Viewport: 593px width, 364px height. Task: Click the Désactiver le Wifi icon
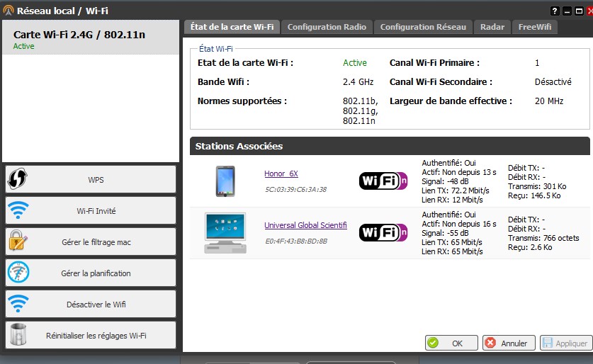17,304
